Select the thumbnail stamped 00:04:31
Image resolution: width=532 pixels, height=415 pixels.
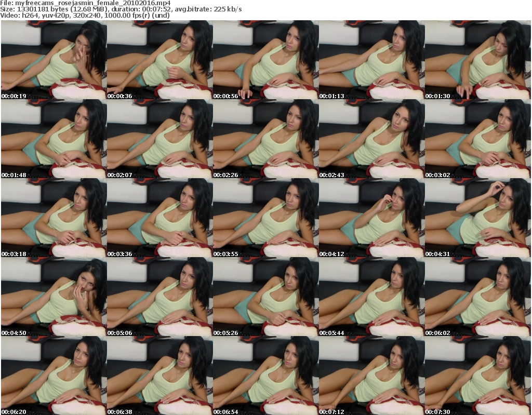tap(478, 218)
